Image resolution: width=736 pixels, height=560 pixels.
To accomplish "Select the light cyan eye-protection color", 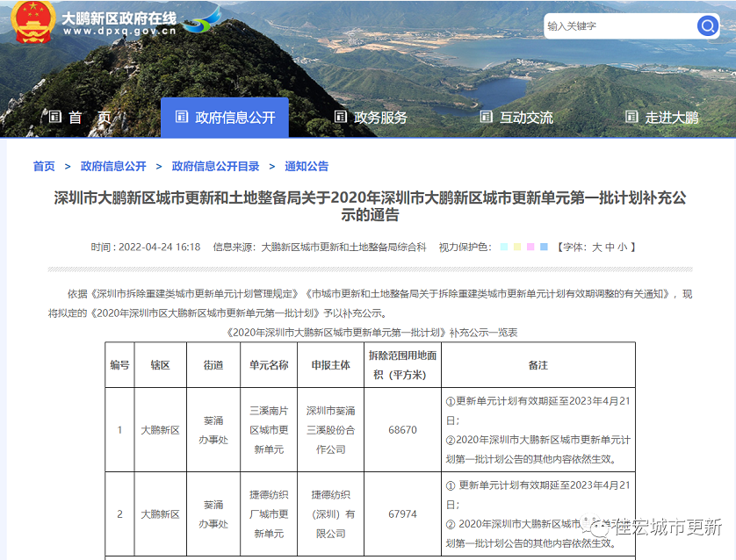I will [503, 248].
